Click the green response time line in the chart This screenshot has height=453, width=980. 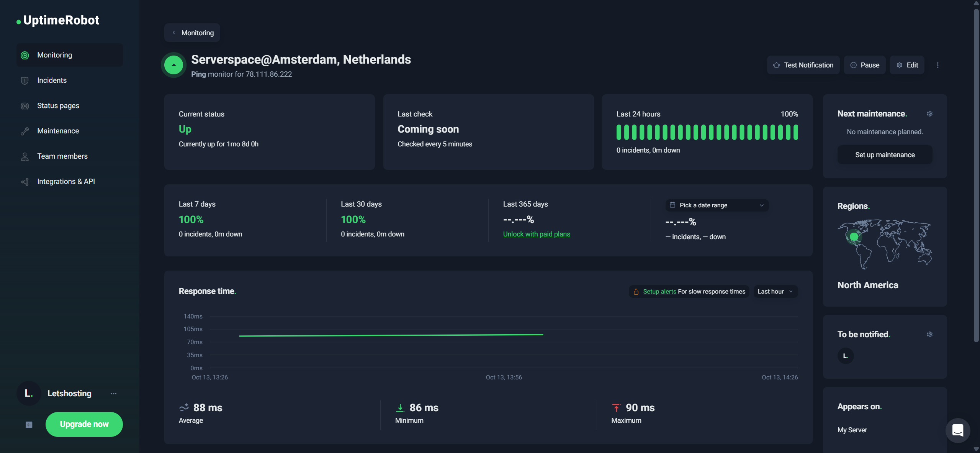[391, 335]
